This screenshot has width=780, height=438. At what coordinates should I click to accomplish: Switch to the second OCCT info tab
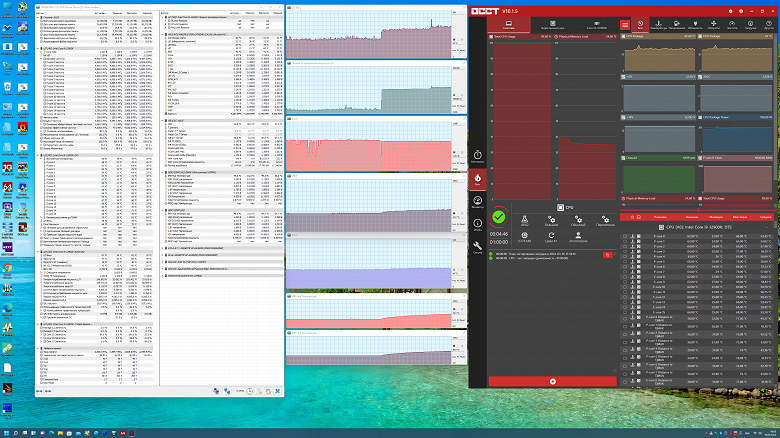click(552, 25)
